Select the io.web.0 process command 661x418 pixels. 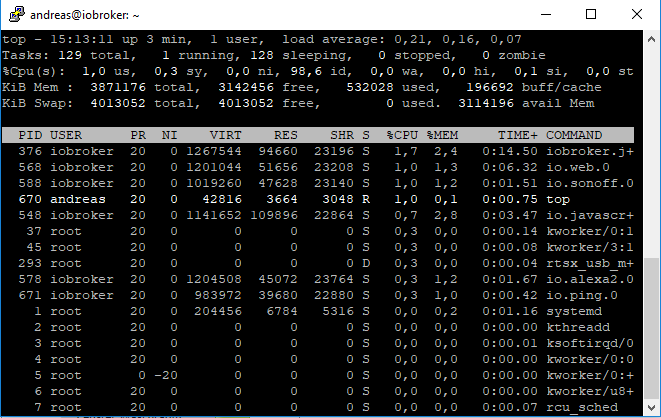pyautogui.click(x=578, y=167)
